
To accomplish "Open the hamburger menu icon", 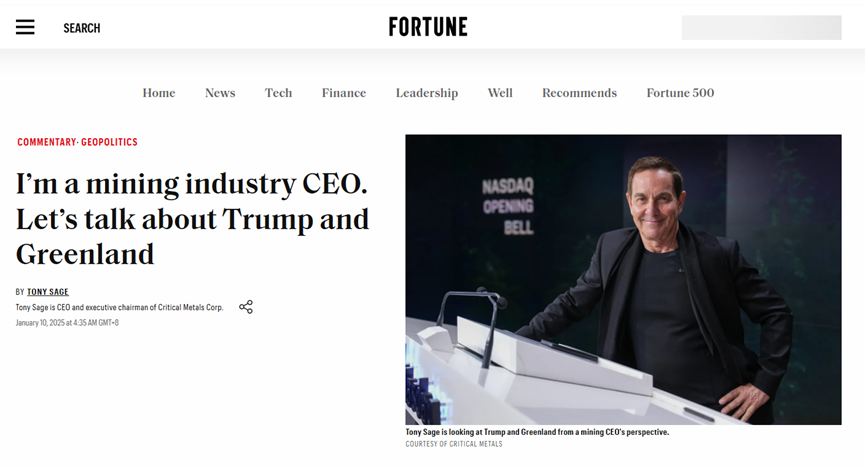I will pyautogui.click(x=25, y=28).
